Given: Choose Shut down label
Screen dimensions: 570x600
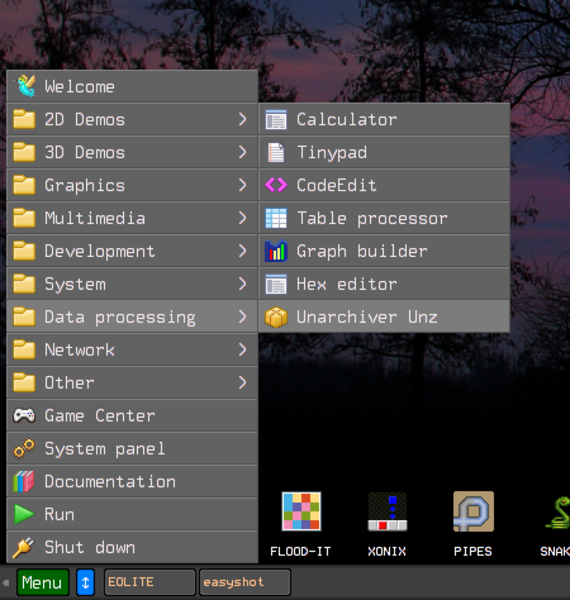Looking at the screenshot, I should (x=90, y=547).
